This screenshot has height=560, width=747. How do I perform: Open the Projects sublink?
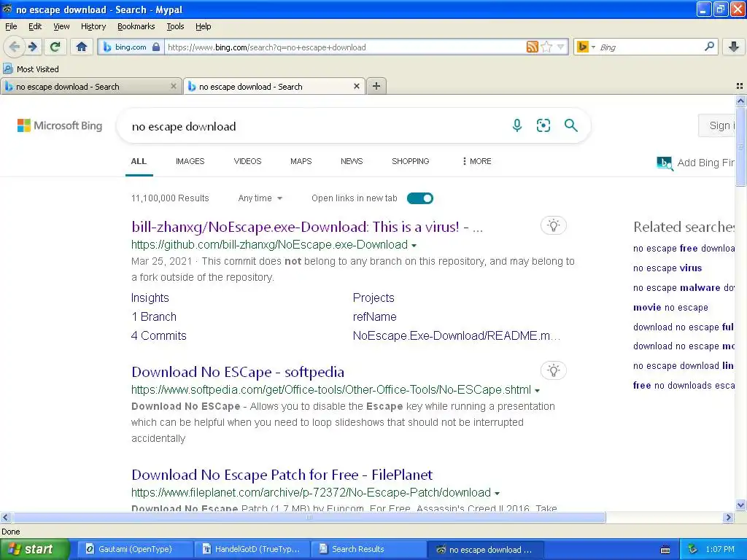pos(373,297)
